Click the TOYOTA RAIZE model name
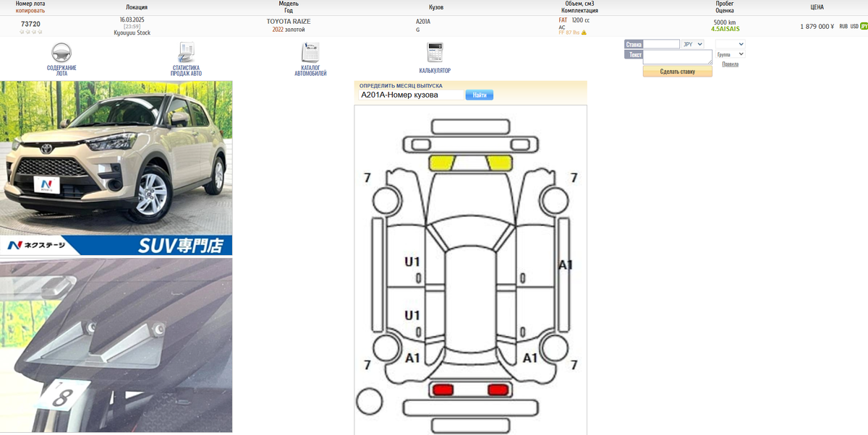 tap(289, 22)
